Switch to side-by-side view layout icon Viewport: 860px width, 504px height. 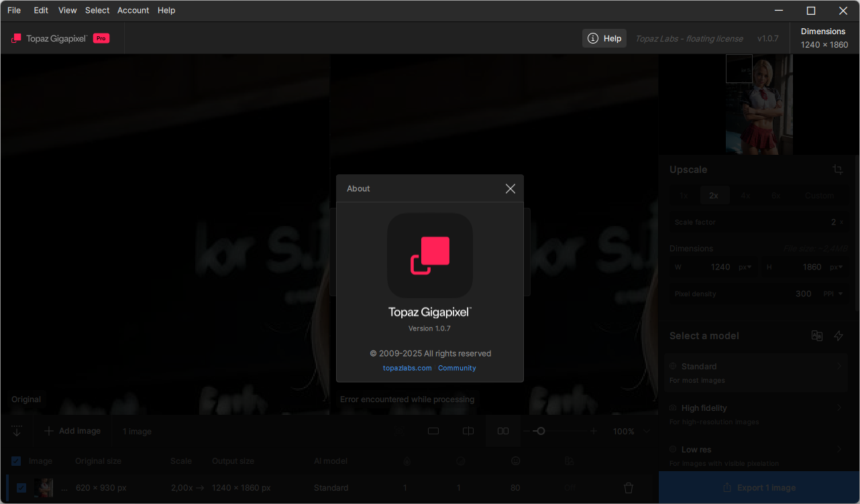tap(503, 431)
